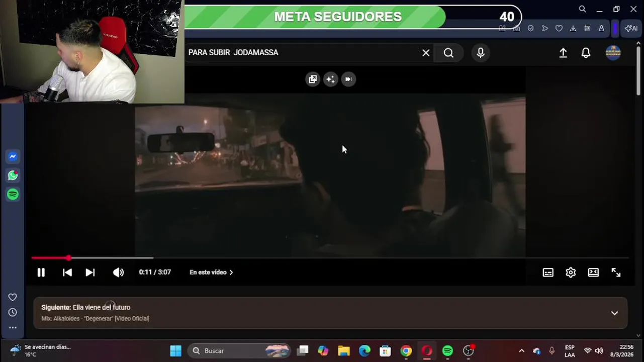
Task: Open the weather widget showing 16°C
Action: pos(41,351)
